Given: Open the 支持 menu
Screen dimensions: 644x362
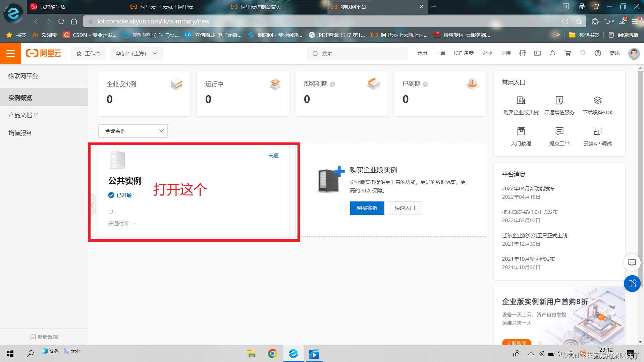Looking at the screenshot, I should [505, 53].
